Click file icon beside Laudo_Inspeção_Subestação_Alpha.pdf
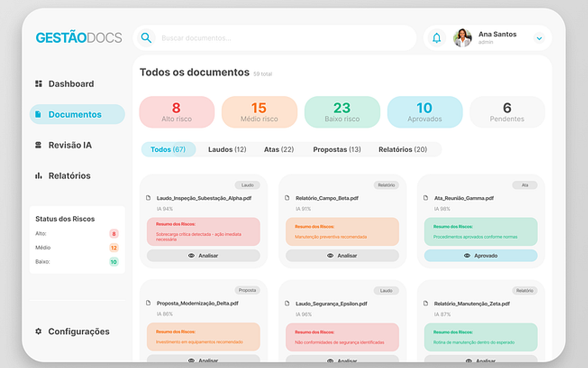This screenshot has height=368, width=588. (x=148, y=198)
